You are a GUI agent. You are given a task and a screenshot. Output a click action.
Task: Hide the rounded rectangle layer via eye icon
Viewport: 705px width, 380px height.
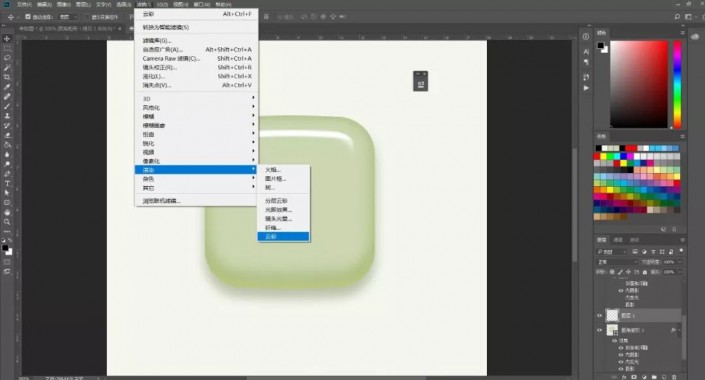tap(599, 330)
